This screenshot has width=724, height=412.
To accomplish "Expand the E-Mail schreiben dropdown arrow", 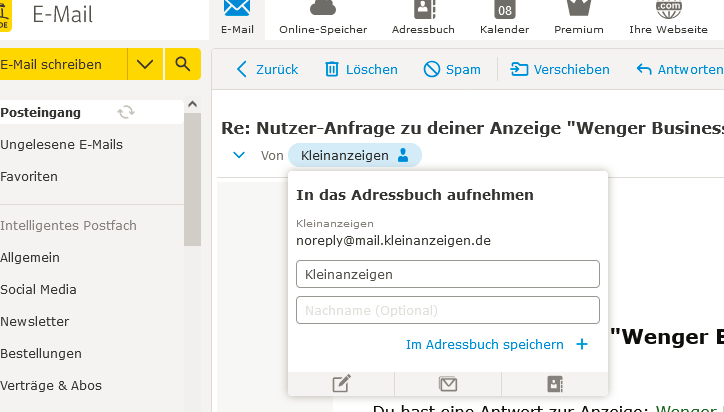I will tap(145, 64).
